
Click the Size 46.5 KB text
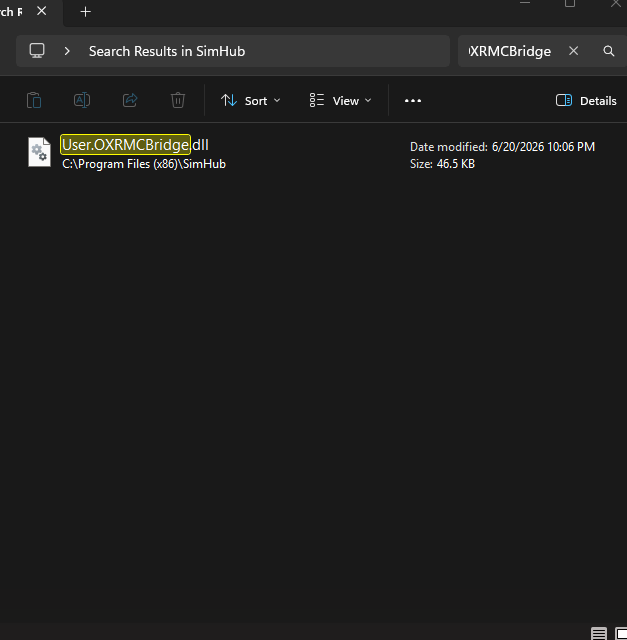442,164
